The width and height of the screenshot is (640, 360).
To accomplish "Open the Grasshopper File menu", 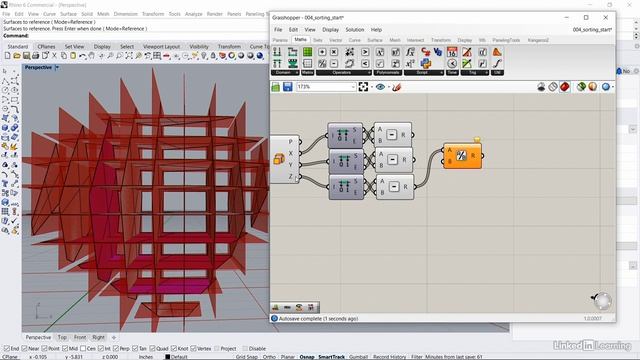I will tap(278, 30).
